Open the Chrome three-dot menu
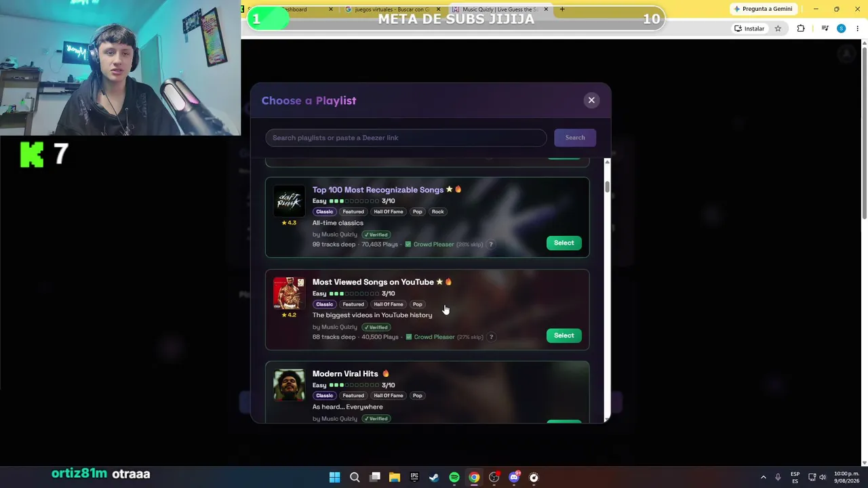This screenshot has height=488, width=868. coord(858,28)
